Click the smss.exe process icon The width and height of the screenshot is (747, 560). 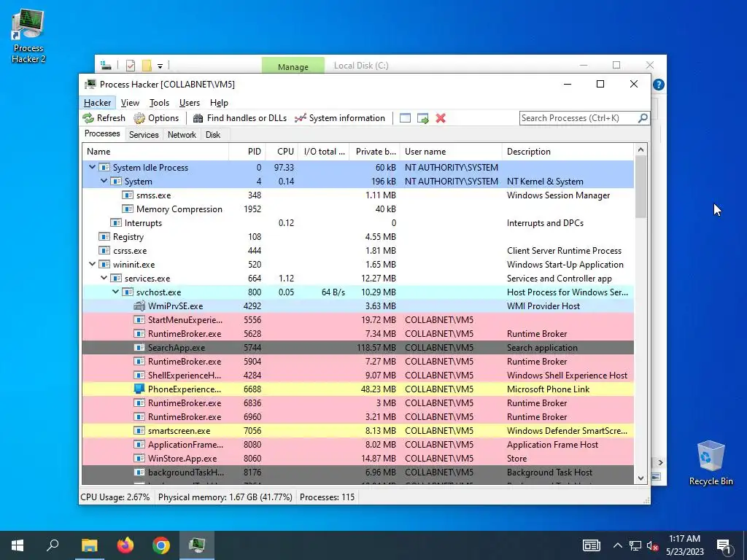[x=128, y=195]
